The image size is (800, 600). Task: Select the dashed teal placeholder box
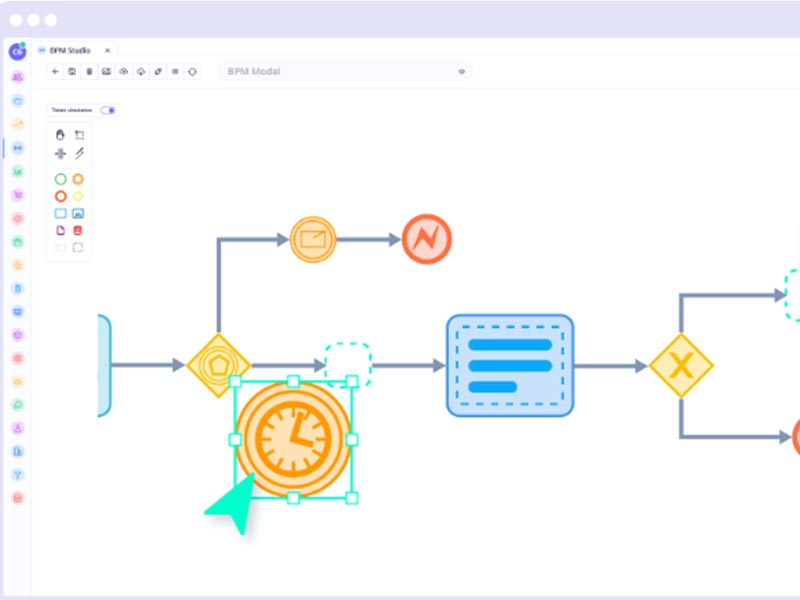coord(348,365)
